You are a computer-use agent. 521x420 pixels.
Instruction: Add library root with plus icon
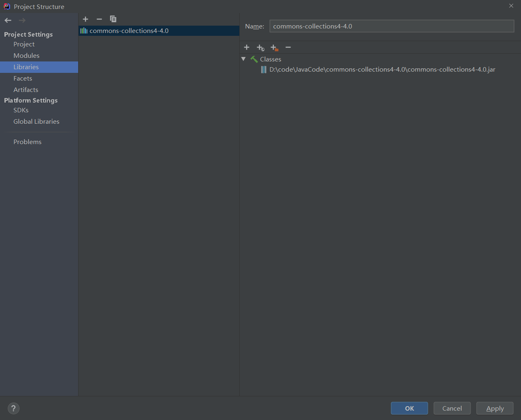(x=247, y=47)
